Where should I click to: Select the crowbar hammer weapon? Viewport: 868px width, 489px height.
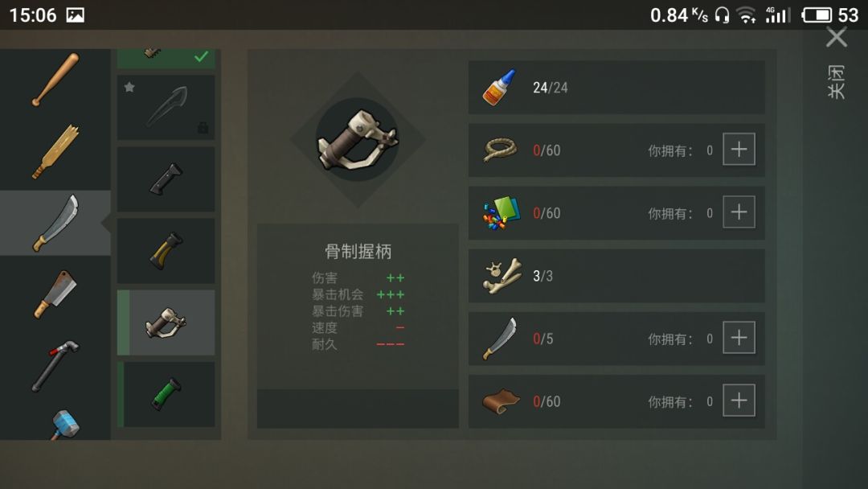coord(55,366)
